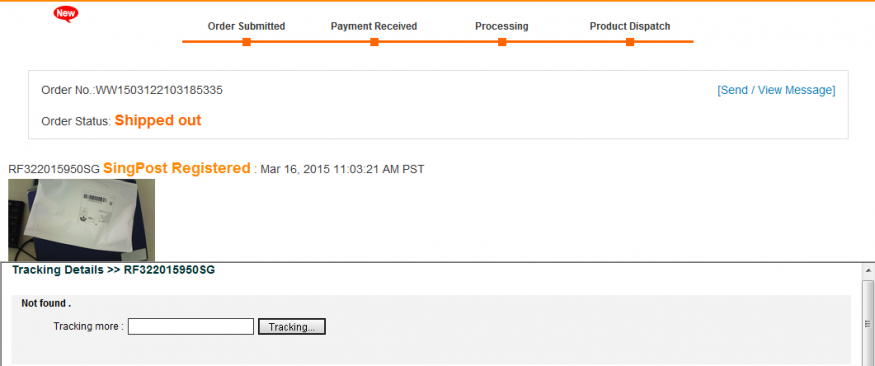Image resolution: width=875 pixels, height=366 pixels.
Task: Click the order number WW1503122103185335
Action: tap(160, 90)
